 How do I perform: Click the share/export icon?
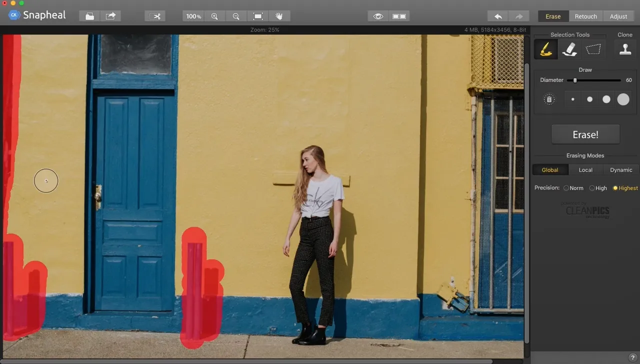[x=110, y=16]
